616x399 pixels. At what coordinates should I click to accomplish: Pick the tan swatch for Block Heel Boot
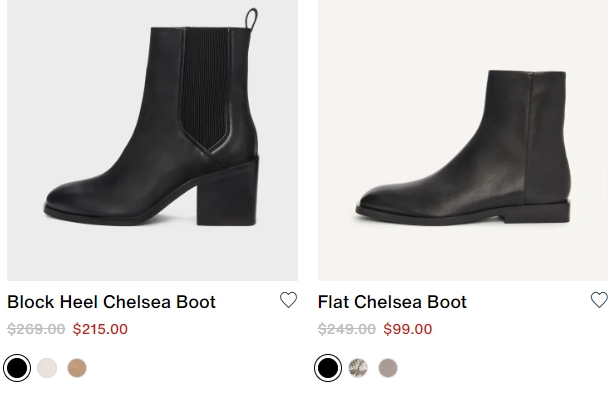[x=77, y=368]
